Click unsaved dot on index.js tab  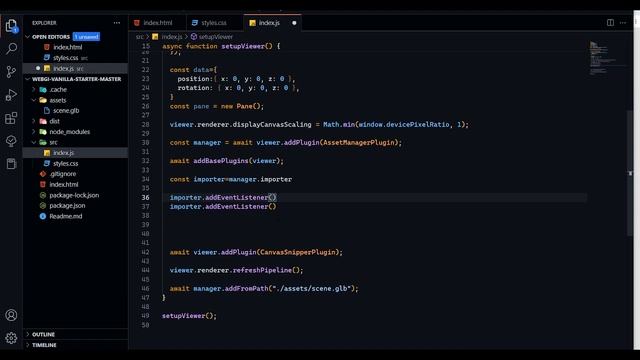point(294,23)
